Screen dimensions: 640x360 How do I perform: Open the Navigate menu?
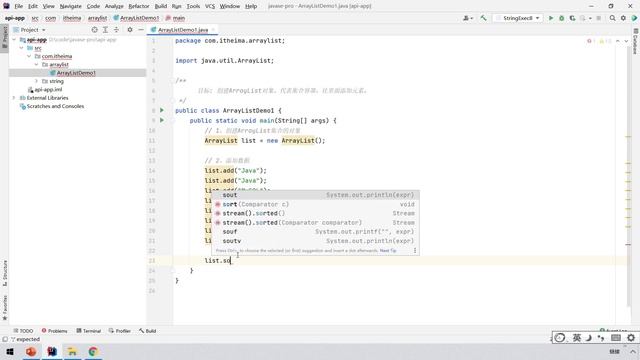[x=70, y=6]
